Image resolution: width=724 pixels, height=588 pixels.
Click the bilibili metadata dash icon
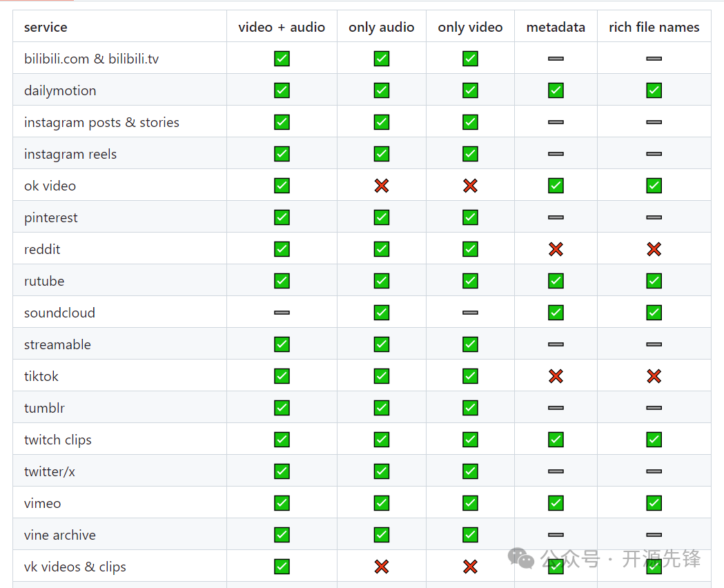[x=556, y=59]
